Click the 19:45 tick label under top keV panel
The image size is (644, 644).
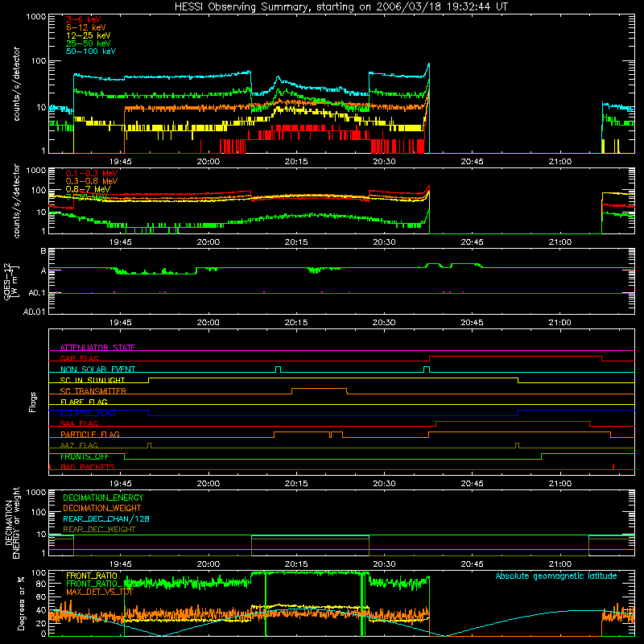coord(120,162)
